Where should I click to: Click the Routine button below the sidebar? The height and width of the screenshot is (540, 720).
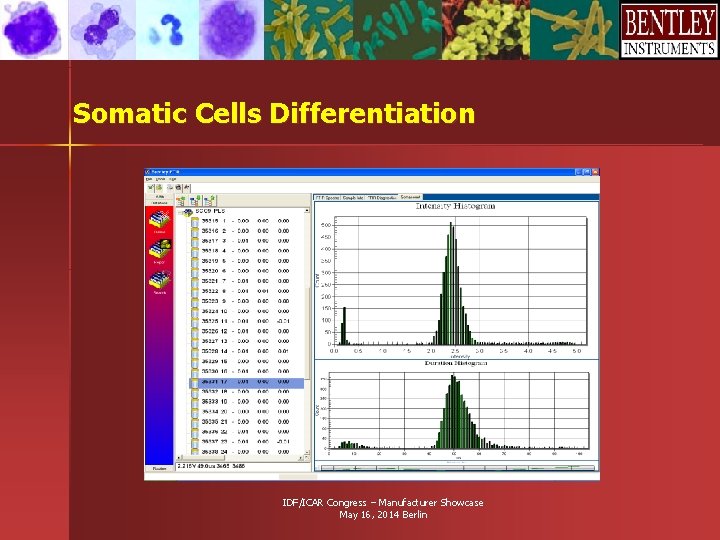coord(159,468)
